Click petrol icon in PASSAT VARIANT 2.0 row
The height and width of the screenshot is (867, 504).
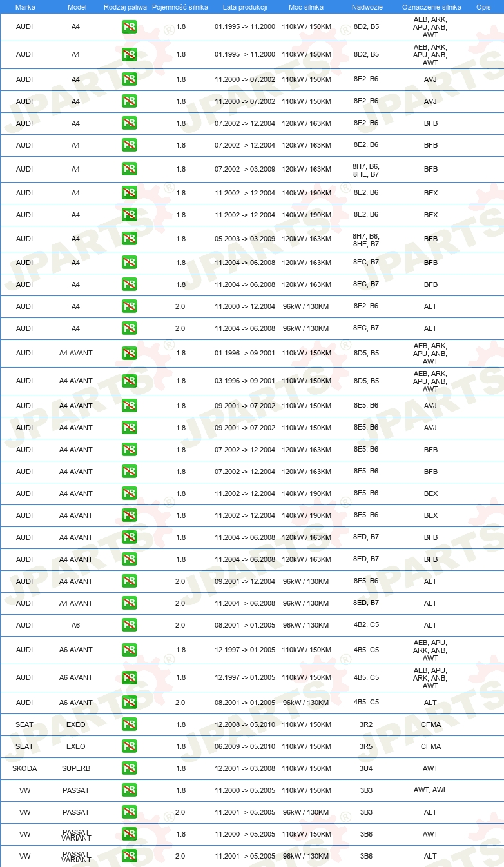(129, 856)
